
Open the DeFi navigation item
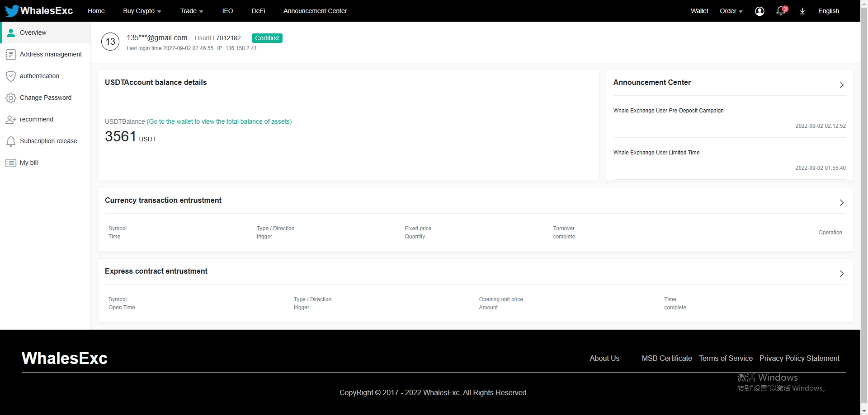[x=259, y=11]
